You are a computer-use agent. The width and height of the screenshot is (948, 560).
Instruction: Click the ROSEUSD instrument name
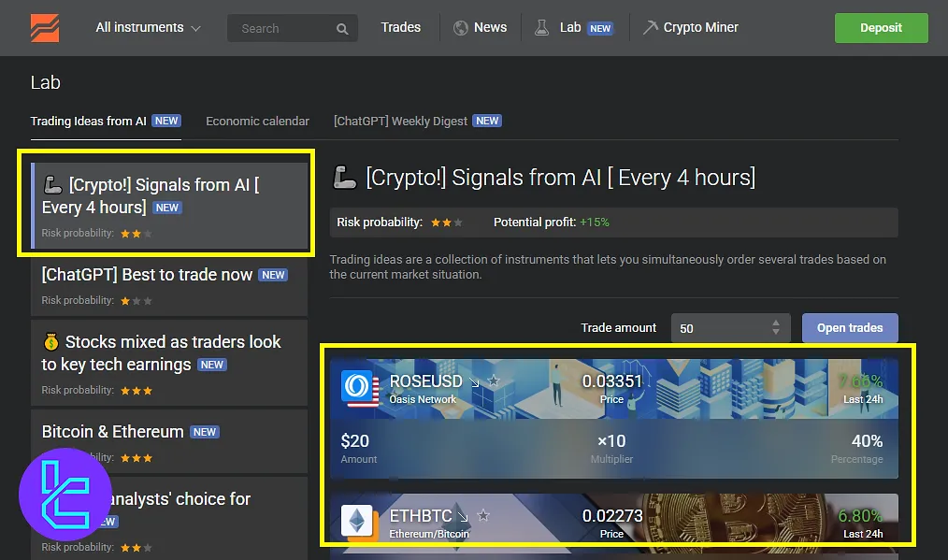click(x=425, y=381)
